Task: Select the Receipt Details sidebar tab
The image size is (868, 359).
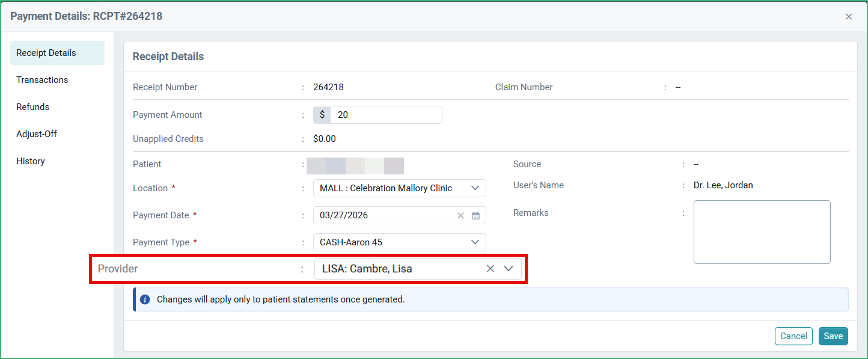Action: (57, 53)
